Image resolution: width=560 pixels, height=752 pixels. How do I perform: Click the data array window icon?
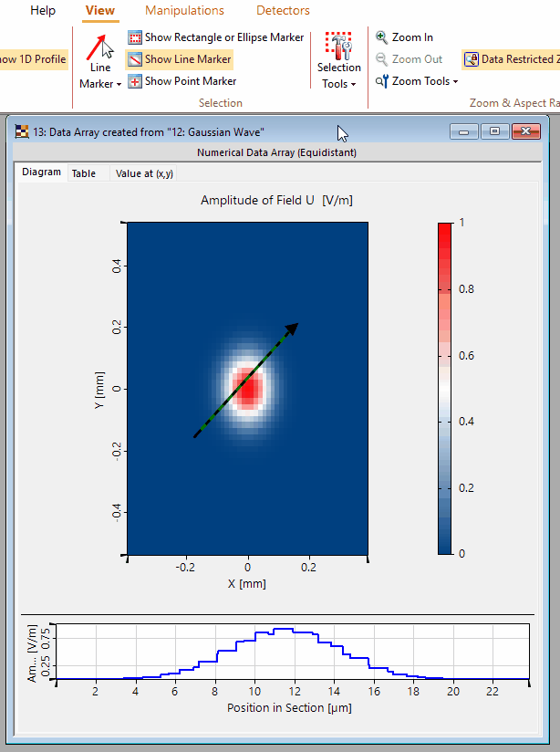coord(22,131)
